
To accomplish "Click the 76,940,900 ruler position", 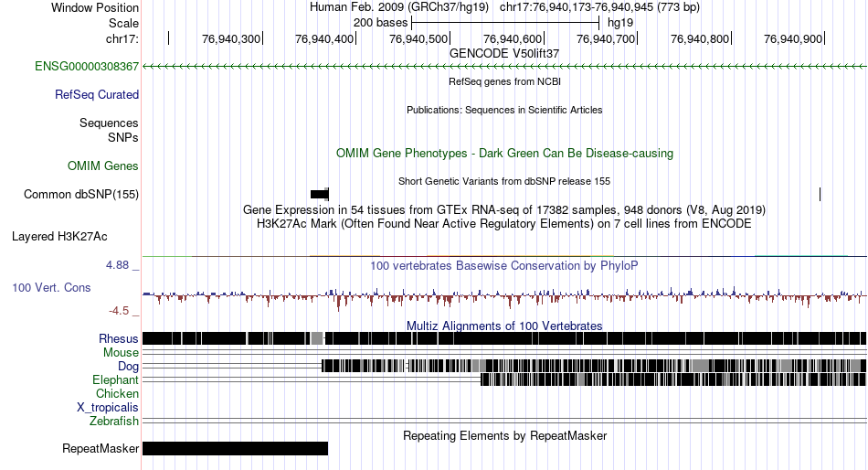I will pyautogui.click(x=793, y=38).
